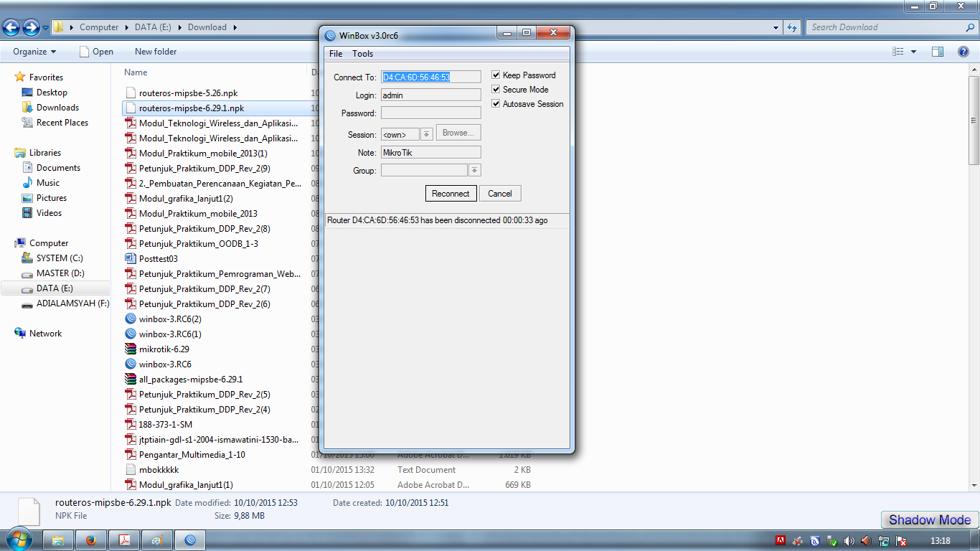Focus the Login field
The width and height of the screenshot is (980, 551).
430,95
